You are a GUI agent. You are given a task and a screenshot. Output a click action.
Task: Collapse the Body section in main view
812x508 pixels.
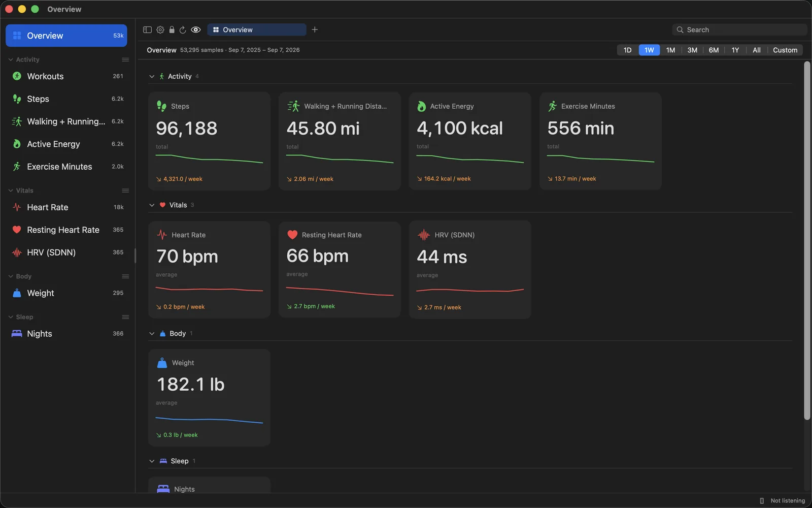coord(152,334)
